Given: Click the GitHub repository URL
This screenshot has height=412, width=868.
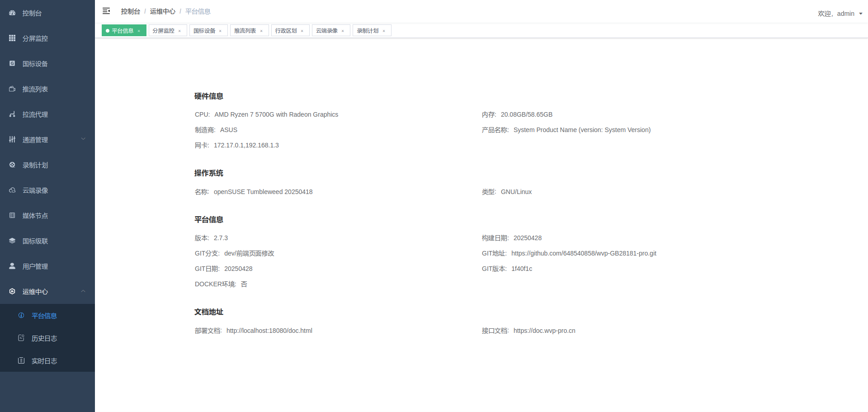Looking at the screenshot, I should 584,253.
